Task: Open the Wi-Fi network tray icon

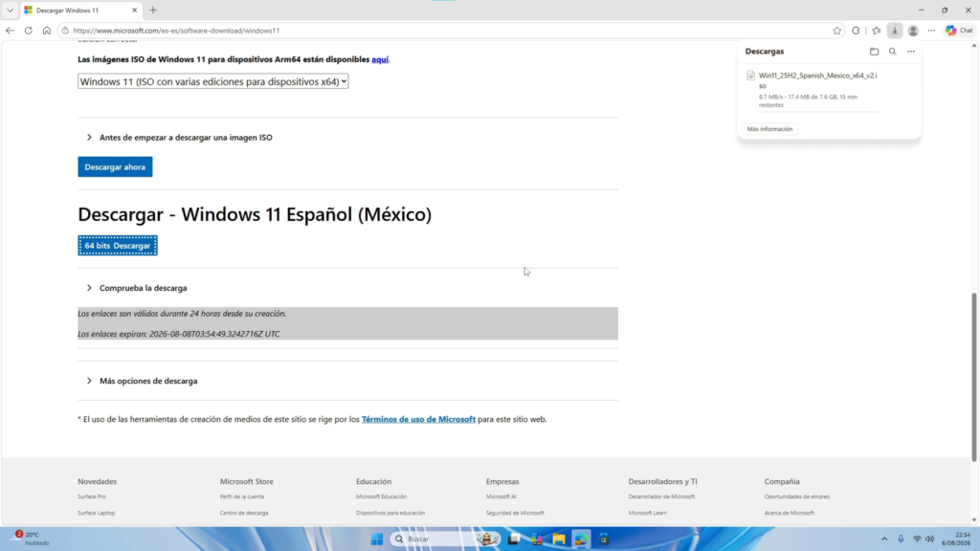Action: pos(917,540)
